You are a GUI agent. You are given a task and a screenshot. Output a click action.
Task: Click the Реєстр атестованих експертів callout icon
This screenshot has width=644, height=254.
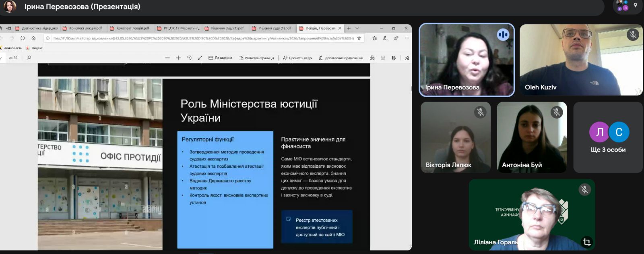click(288, 219)
